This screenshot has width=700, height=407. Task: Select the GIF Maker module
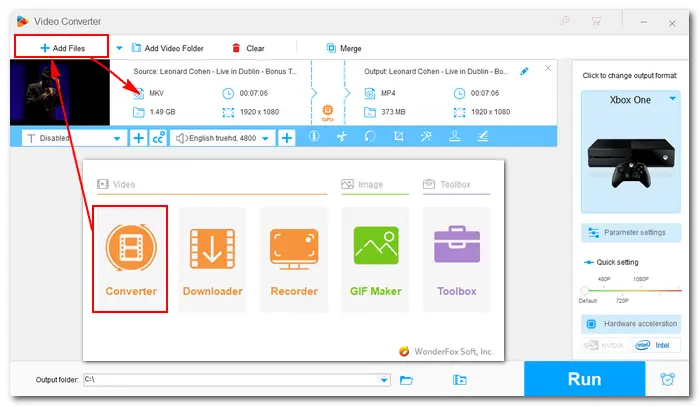click(x=375, y=259)
